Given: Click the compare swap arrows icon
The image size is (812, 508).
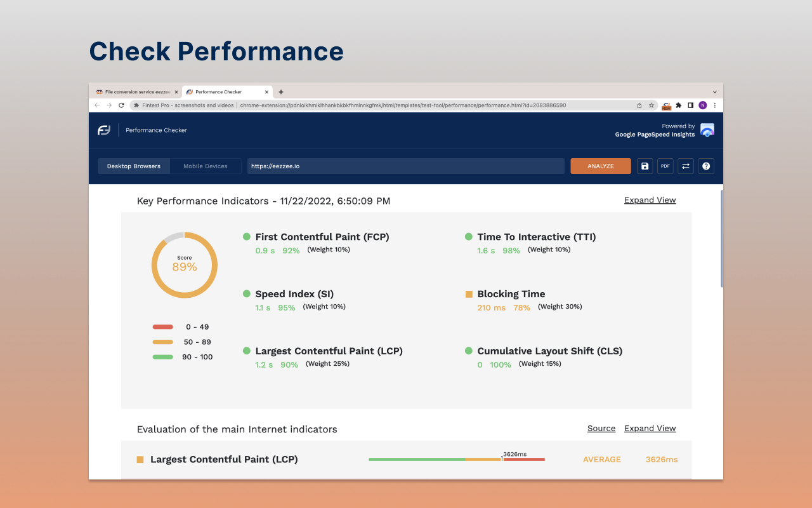Looking at the screenshot, I should [x=686, y=166].
